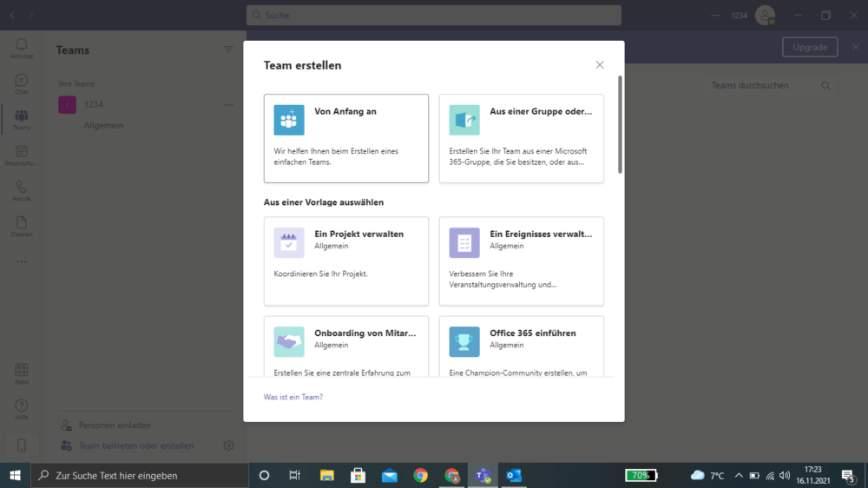This screenshot has height=488, width=868.
Task: Go forward with the navigation arrow
Action: tap(31, 15)
